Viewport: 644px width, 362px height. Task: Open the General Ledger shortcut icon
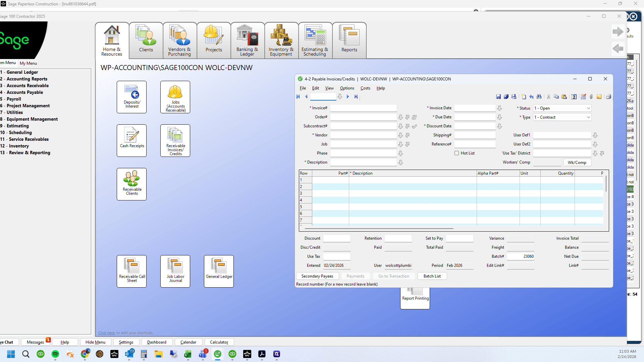[x=219, y=271]
